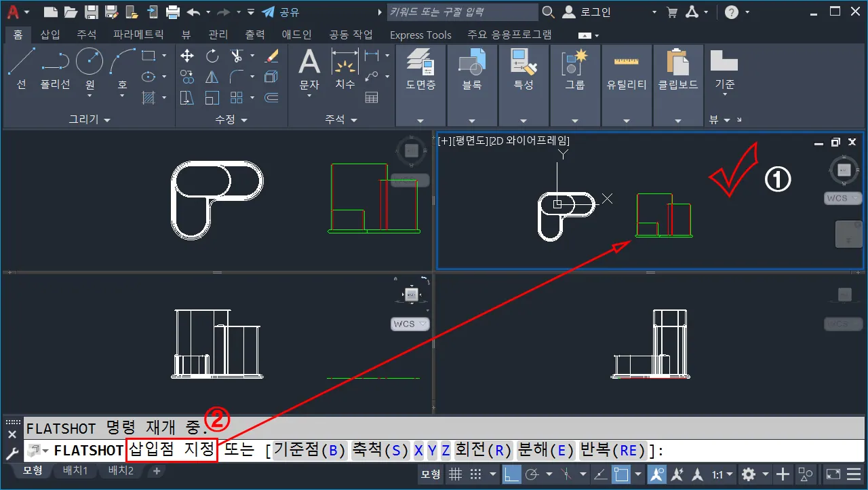Click the [평면도] viewport view label
The image size is (868, 490).
pyautogui.click(x=469, y=141)
